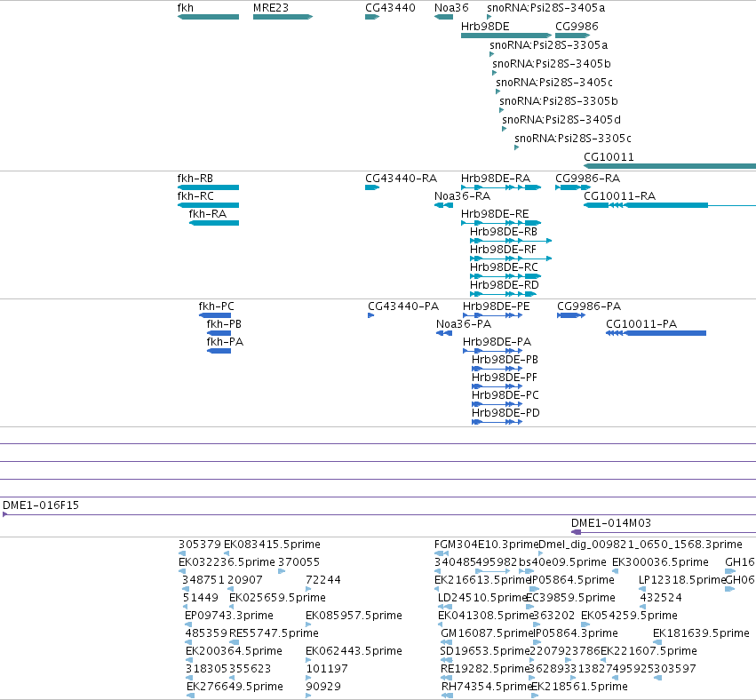Select protein CG43440-PA
This screenshot has width=756, height=700.
[370, 315]
